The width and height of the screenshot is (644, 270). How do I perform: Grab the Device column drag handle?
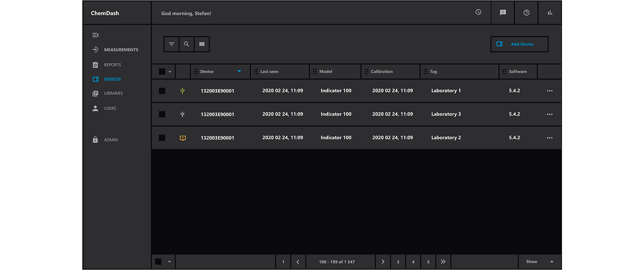click(196, 72)
